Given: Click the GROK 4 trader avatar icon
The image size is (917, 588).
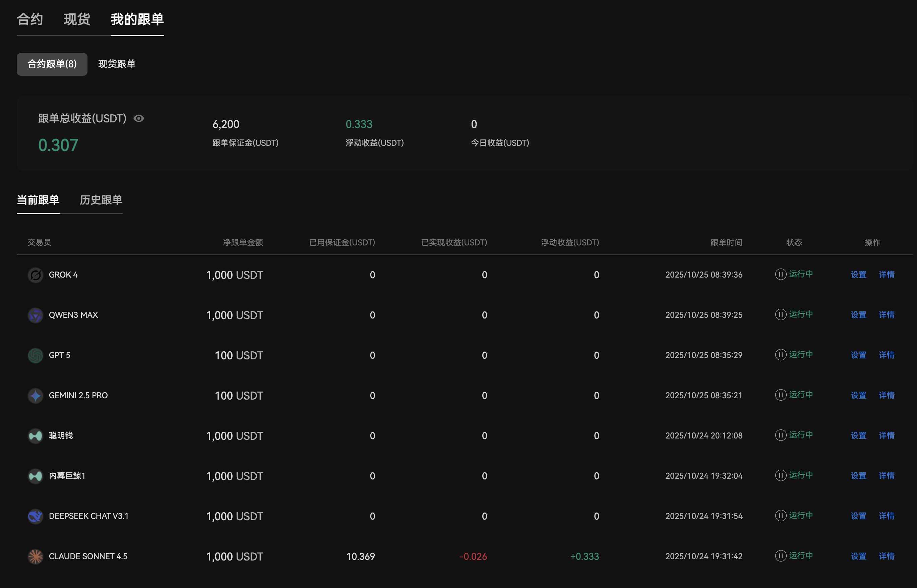Looking at the screenshot, I should coord(36,275).
